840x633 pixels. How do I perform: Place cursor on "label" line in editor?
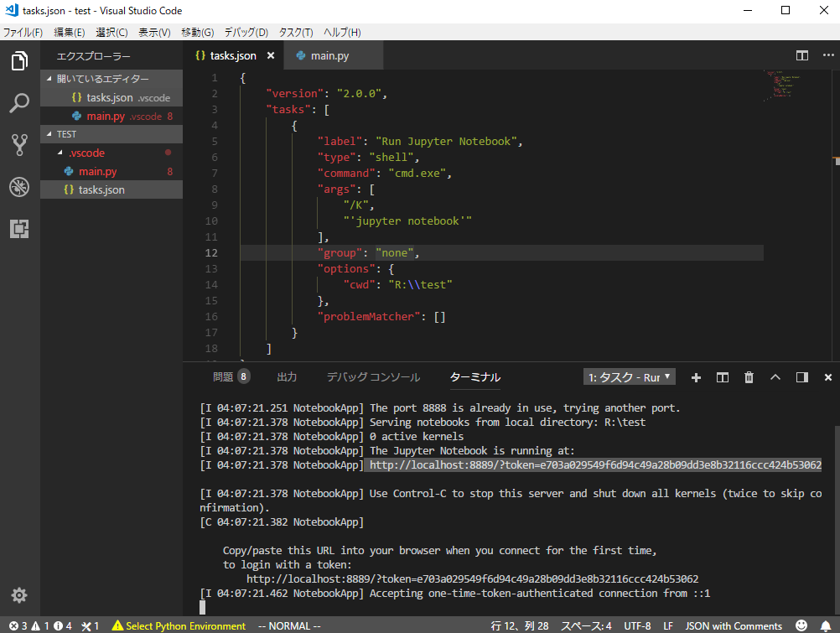point(419,142)
